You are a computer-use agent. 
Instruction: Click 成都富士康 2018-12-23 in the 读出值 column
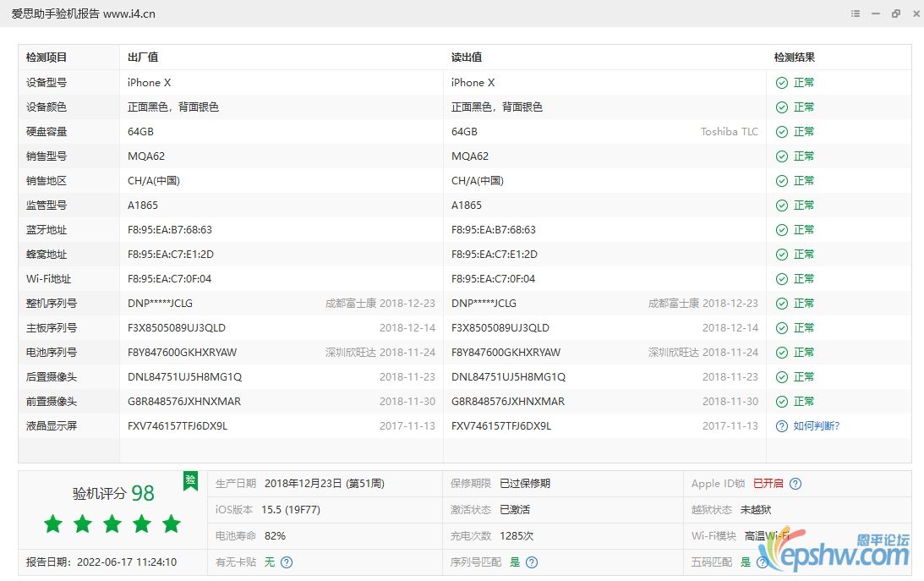point(703,304)
